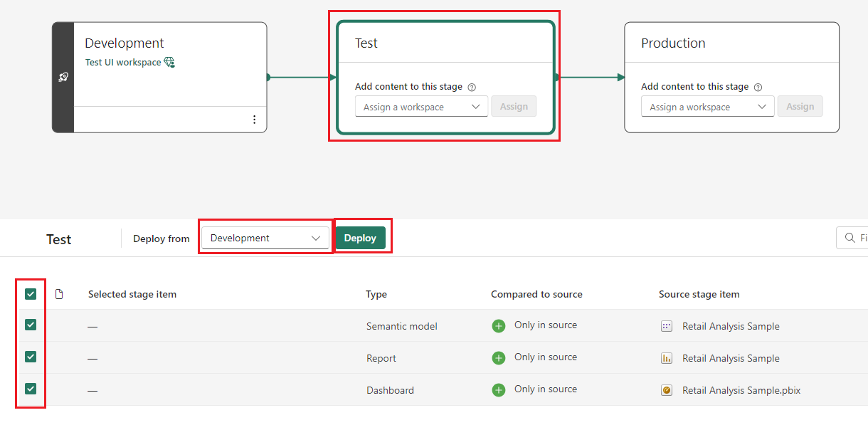Viewport: 868px width, 430px height.
Task: Open the Production Assign a workspace dropdown
Action: [708, 107]
